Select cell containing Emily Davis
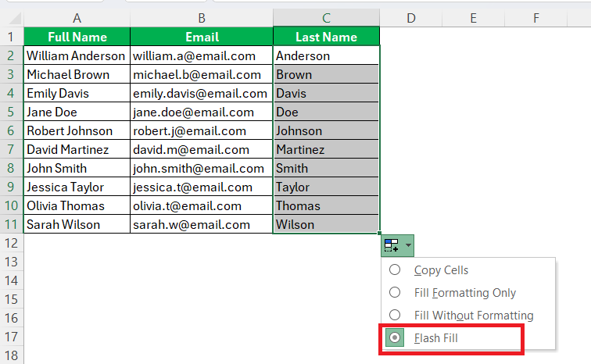Image resolution: width=591 pixels, height=364 pixels. [77, 93]
